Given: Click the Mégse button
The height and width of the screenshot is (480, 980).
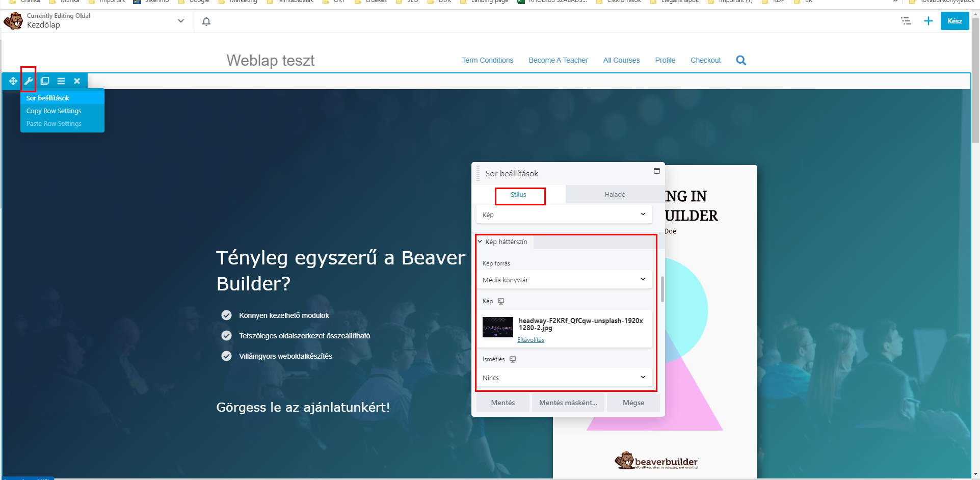Looking at the screenshot, I should click(x=633, y=403).
